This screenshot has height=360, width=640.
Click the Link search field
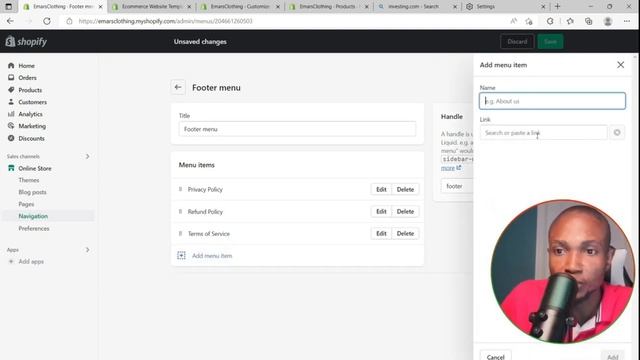(x=543, y=133)
